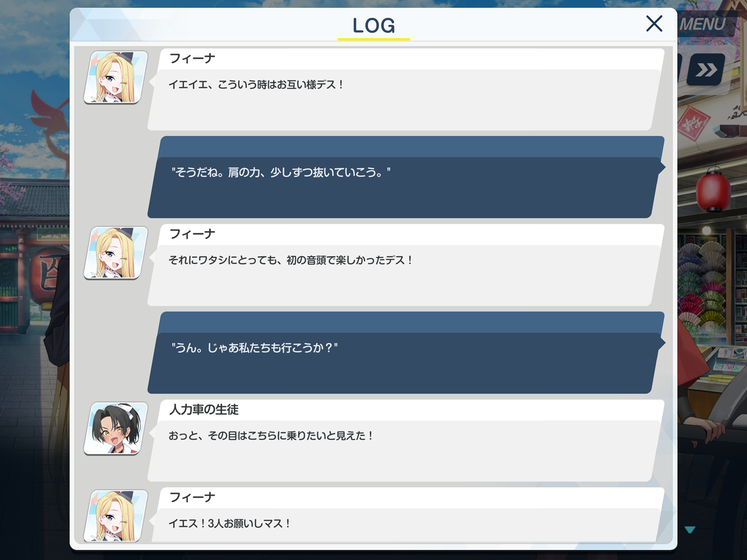Click フィーナ avatar beside 3人お願いしマス line
The image size is (747, 560).
(x=116, y=516)
